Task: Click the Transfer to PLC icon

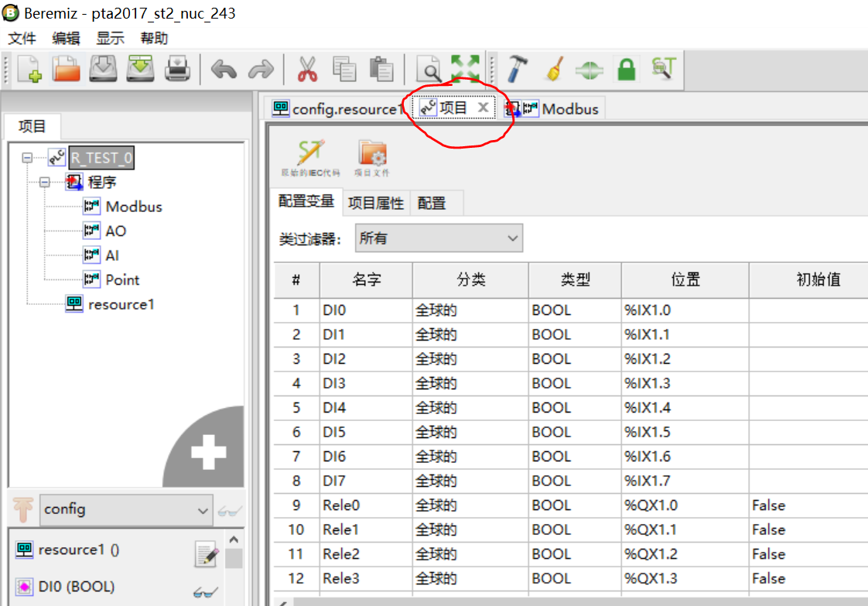Action: click(589, 69)
